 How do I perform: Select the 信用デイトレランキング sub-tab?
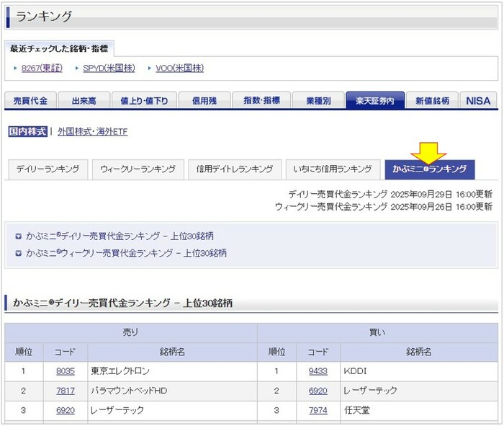pyautogui.click(x=235, y=169)
